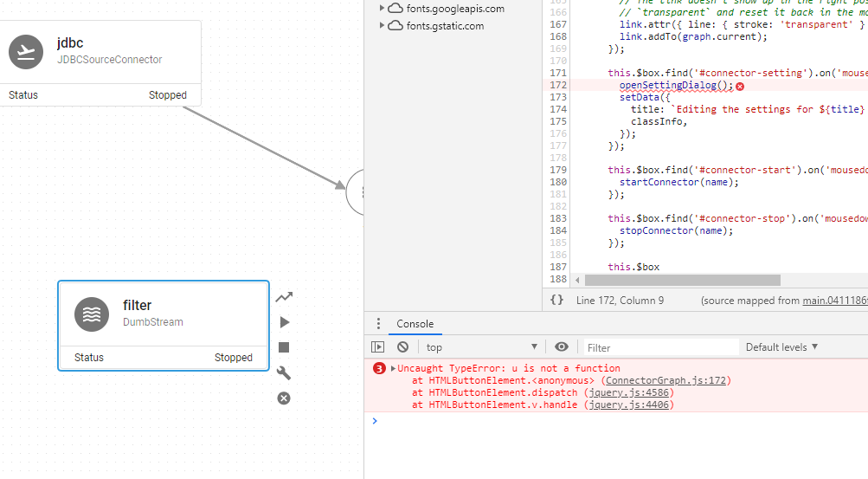Click the fonts.googleapis.com cloud icon
This screenshot has width=868, height=479.
pos(395,9)
